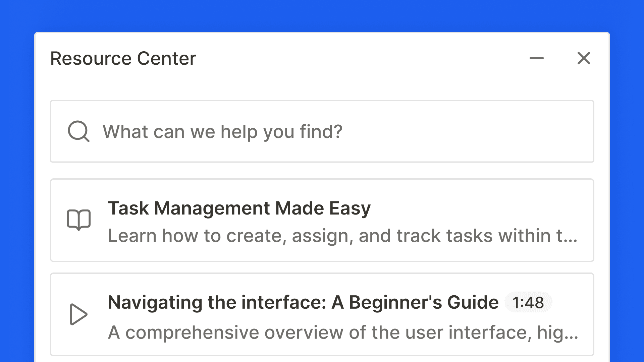Click the Resource Center heading
644x362 pixels.
coord(123,59)
